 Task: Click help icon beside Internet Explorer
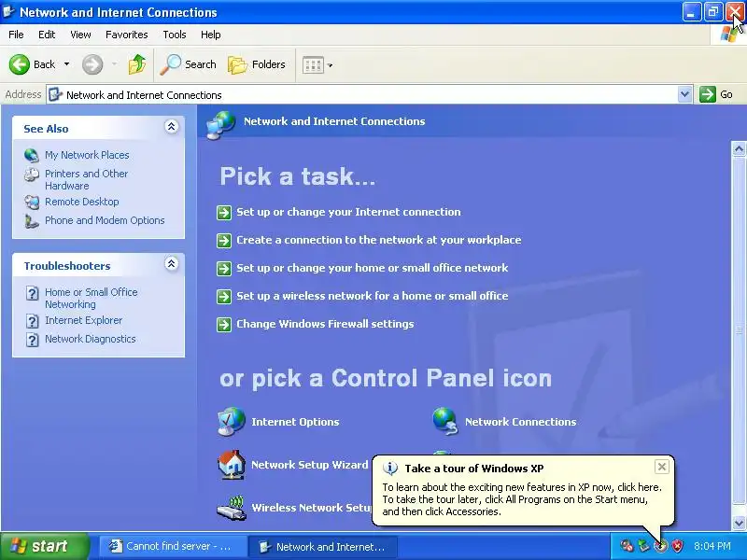click(32, 321)
